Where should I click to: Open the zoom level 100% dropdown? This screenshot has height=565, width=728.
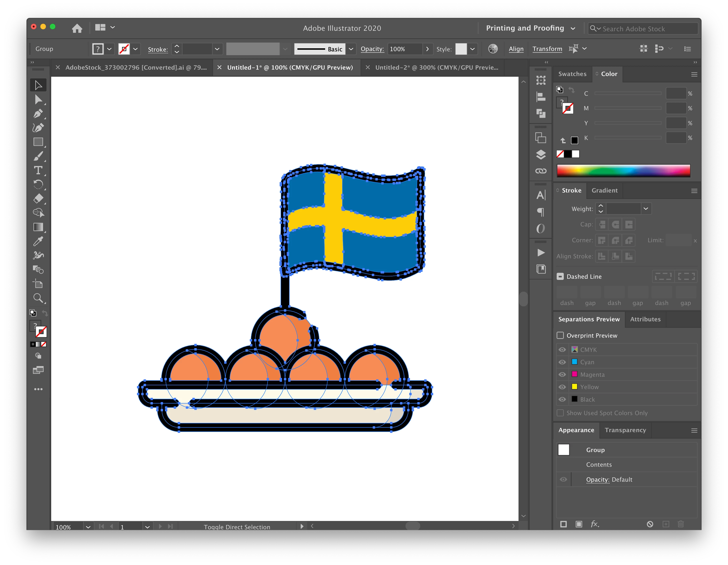tap(88, 527)
